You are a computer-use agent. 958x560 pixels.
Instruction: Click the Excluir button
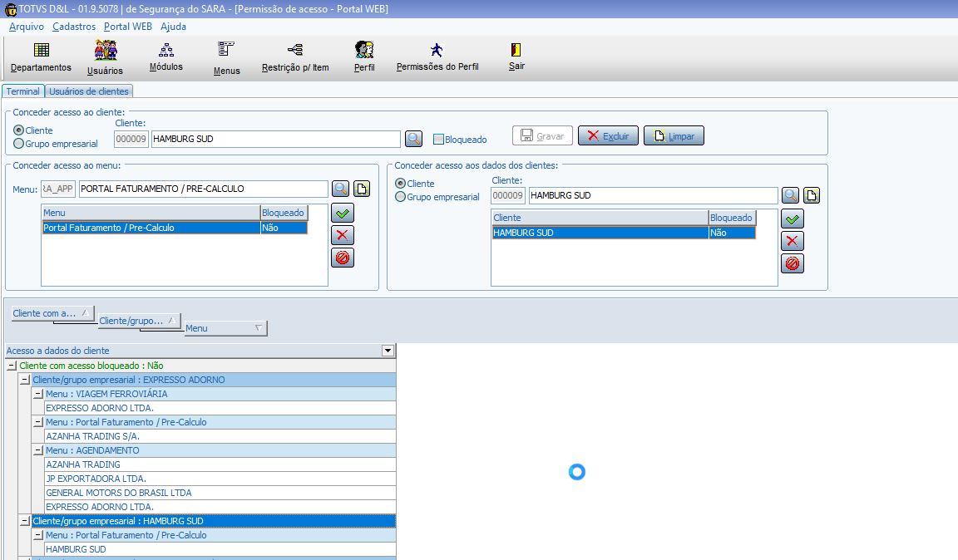click(x=608, y=135)
